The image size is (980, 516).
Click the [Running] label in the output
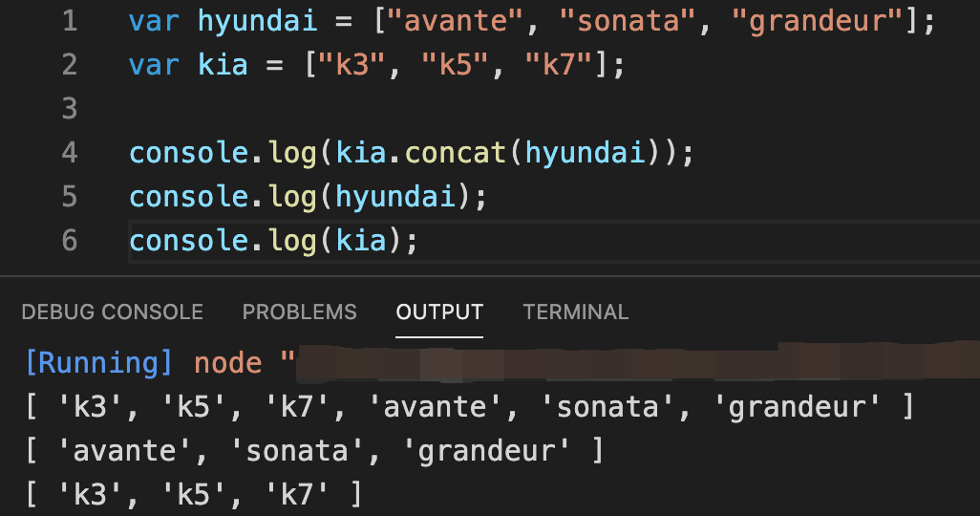98,363
